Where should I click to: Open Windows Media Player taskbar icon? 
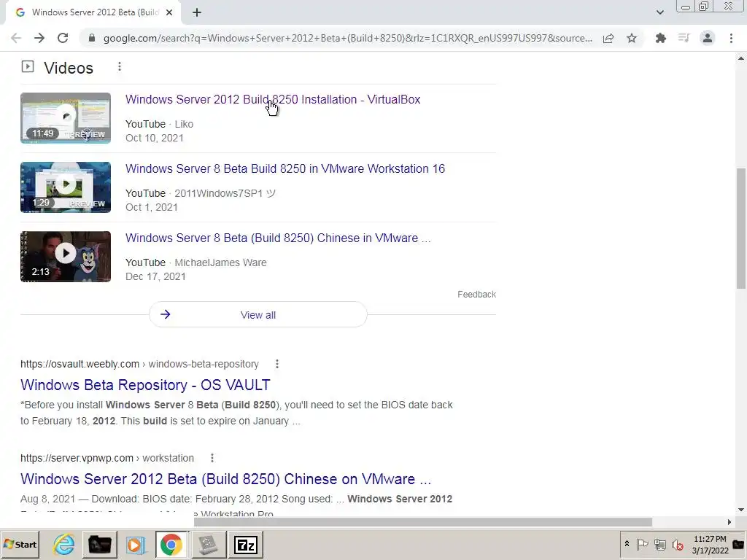[135, 544]
